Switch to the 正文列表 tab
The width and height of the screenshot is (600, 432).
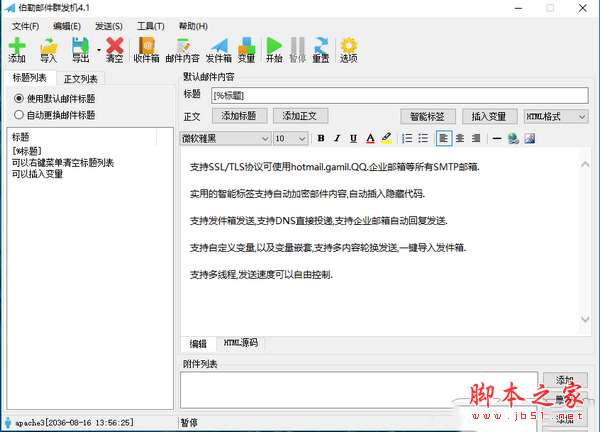click(80, 78)
